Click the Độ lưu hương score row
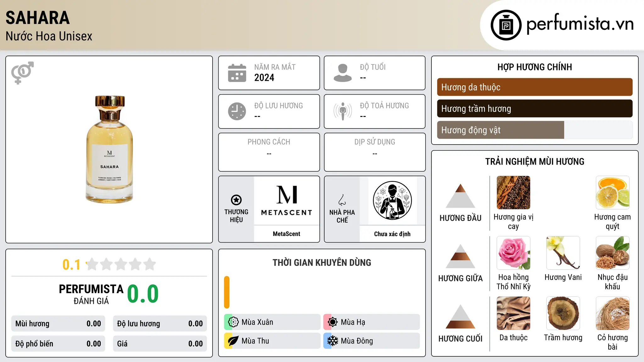This screenshot has width=644, height=362. pos(160,324)
